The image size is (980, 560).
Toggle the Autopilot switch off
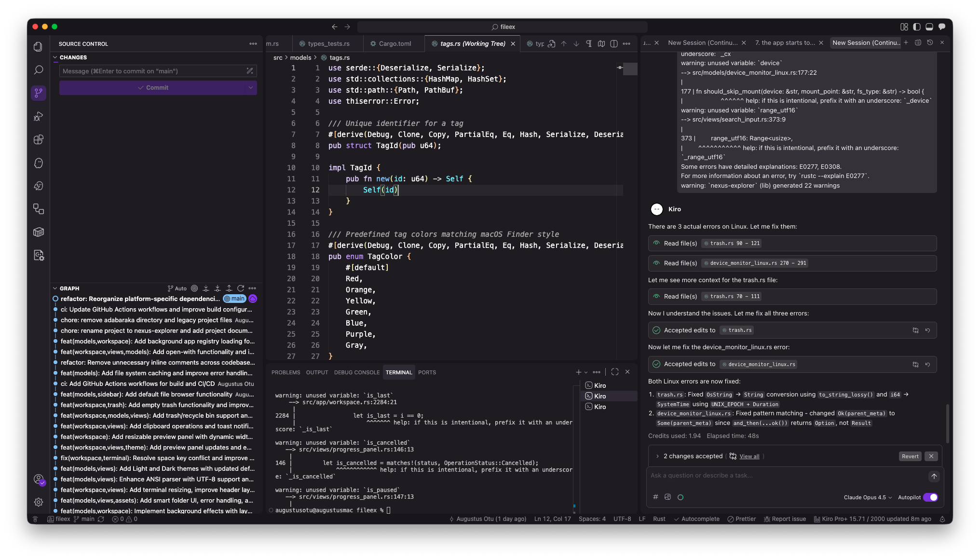click(x=930, y=497)
